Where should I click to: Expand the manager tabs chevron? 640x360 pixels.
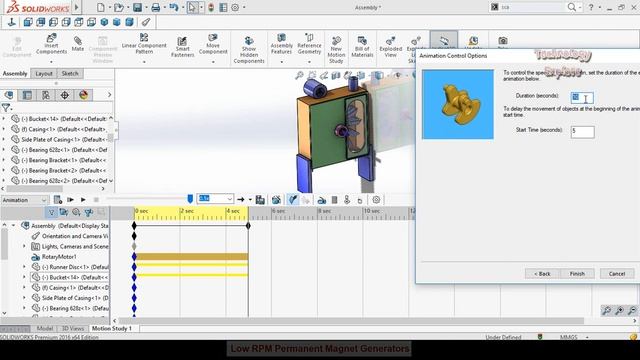point(109,95)
